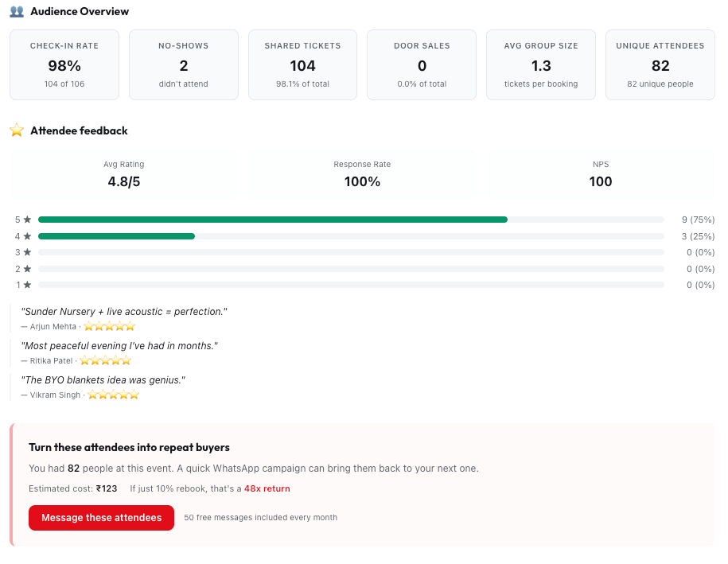The height and width of the screenshot is (564, 728).
Task: Click the Audience Overview people icon
Action: (x=14, y=12)
